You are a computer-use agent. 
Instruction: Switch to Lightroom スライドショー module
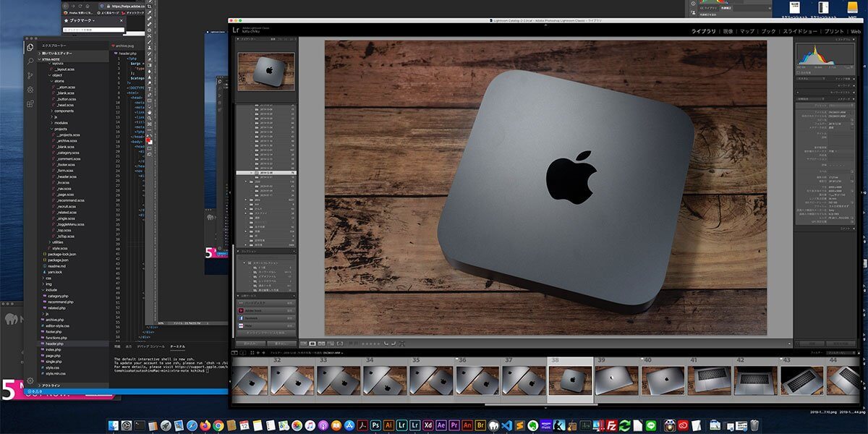800,32
